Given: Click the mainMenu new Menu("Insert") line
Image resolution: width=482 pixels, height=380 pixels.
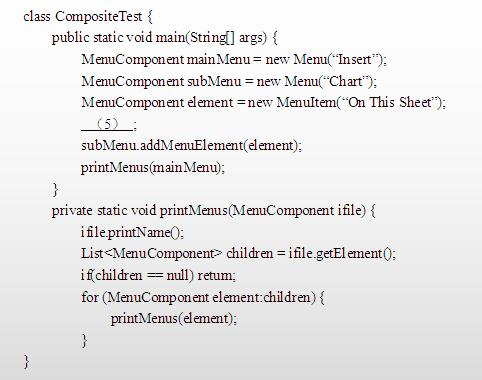Looking at the screenshot, I should click(x=234, y=60).
